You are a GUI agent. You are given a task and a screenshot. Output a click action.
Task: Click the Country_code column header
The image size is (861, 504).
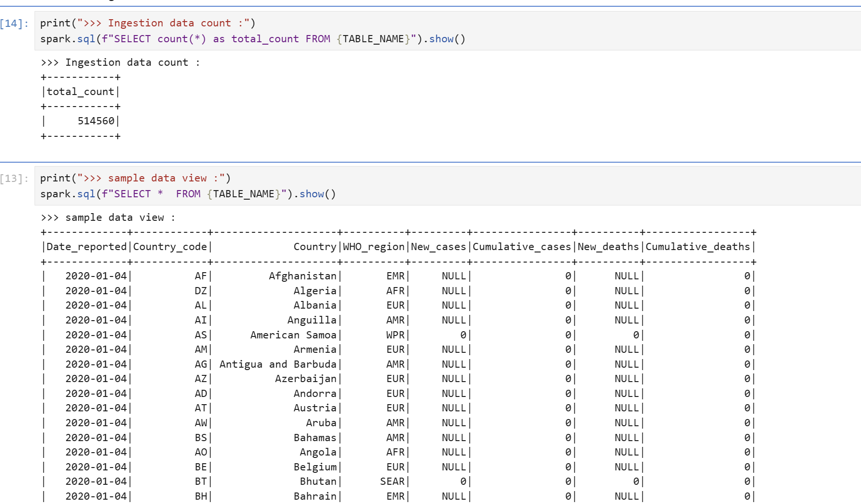(x=170, y=247)
